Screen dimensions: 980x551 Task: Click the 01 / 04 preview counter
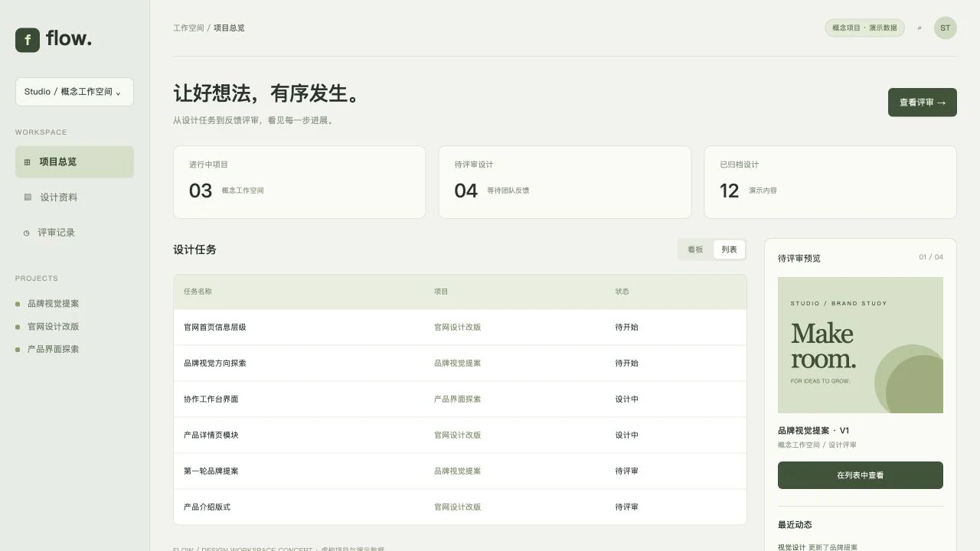click(931, 257)
